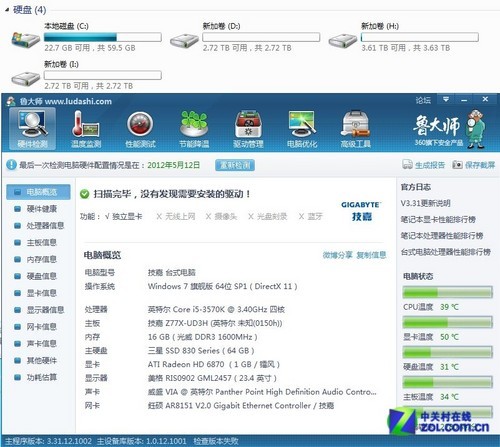
Task: Open 台式电脑处理器性能排行榜 link
Action: (446, 252)
